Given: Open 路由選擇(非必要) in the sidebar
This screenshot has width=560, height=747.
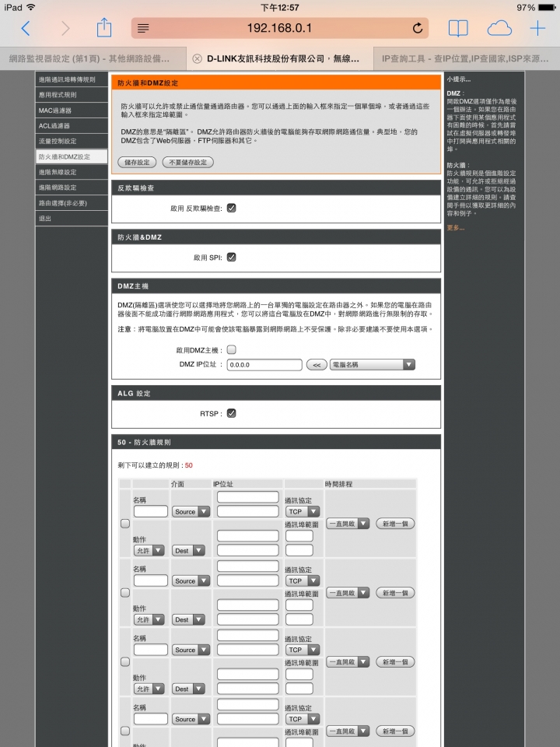Looking at the screenshot, I should tap(72, 203).
